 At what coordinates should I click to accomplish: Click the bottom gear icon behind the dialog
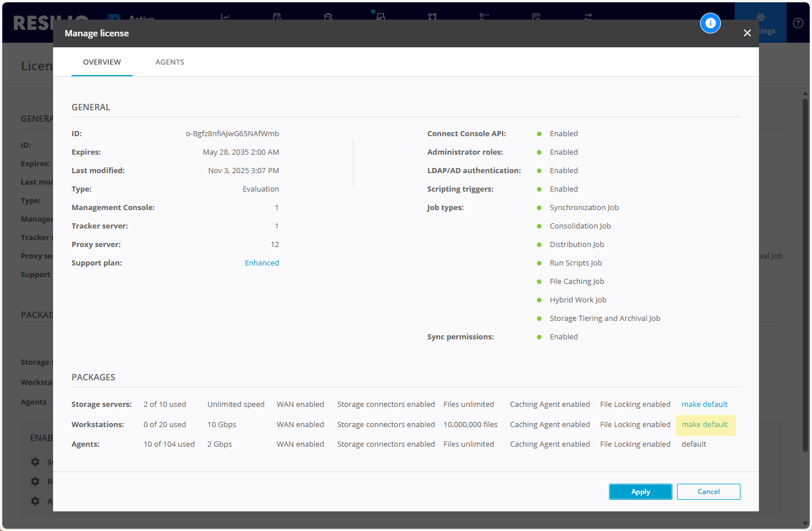tap(35, 501)
